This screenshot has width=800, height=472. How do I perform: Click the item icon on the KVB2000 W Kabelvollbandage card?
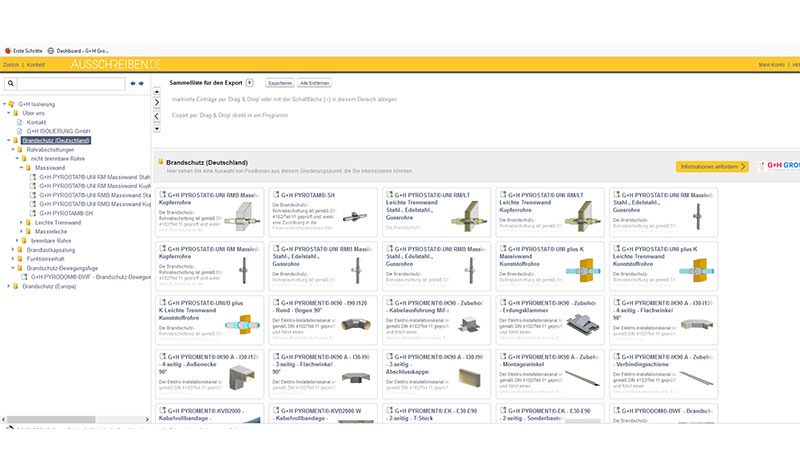(x=276, y=410)
